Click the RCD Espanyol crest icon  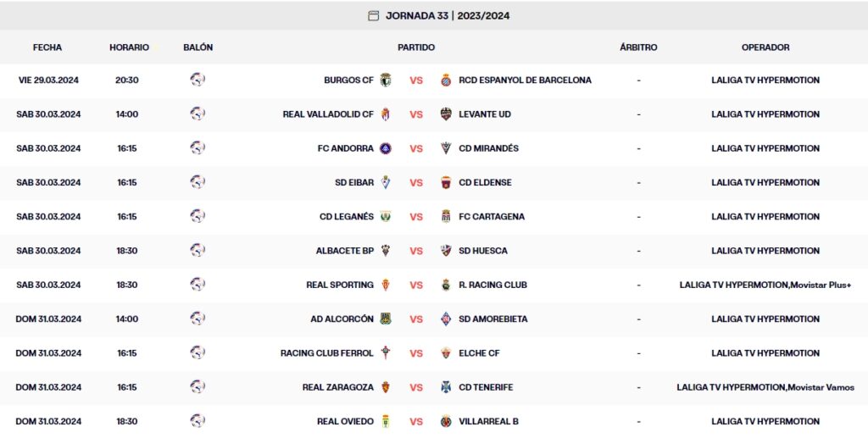pyautogui.click(x=446, y=80)
